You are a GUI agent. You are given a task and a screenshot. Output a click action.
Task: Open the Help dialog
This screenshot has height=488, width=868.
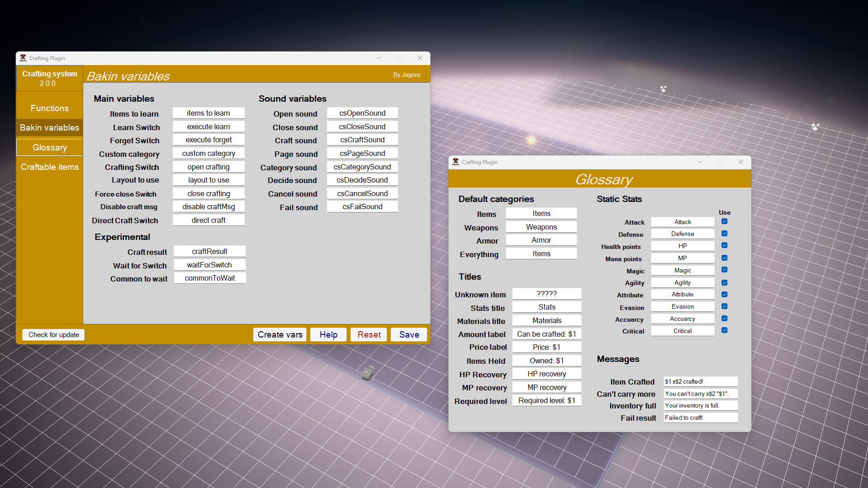coord(328,334)
